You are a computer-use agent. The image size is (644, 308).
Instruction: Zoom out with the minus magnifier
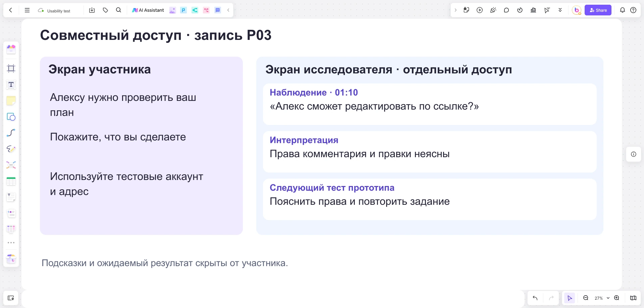[586, 298]
